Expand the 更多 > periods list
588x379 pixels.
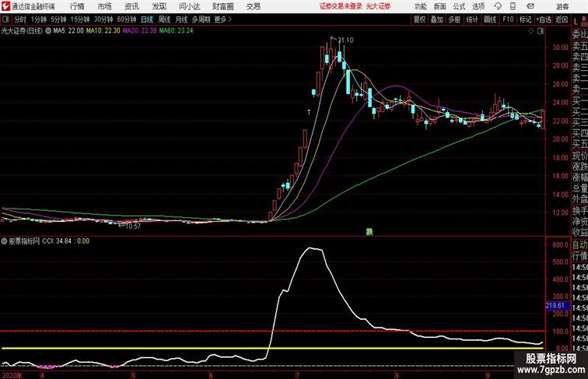pyautogui.click(x=222, y=19)
